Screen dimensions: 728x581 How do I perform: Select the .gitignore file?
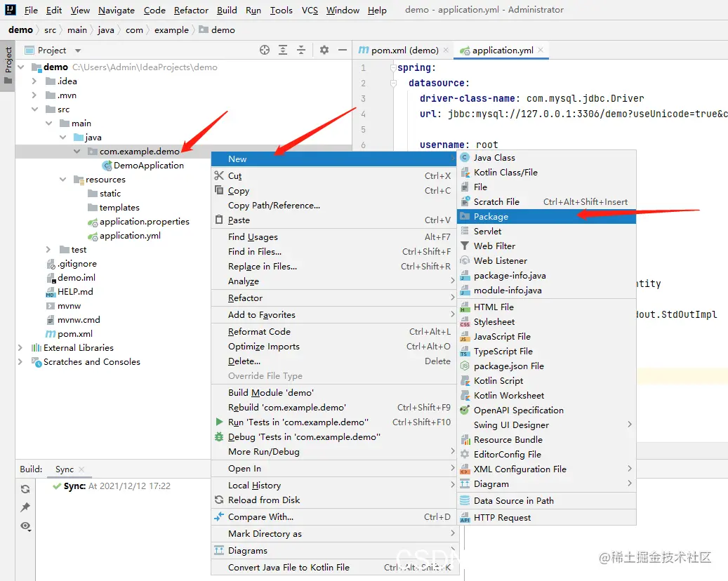(77, 264)
